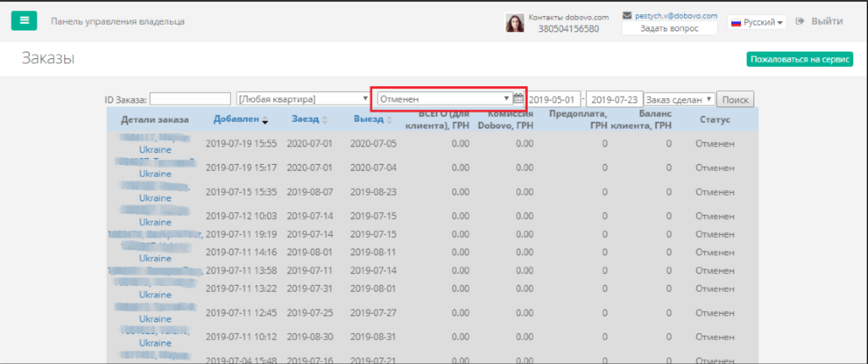Click the Заезд column header link
The image size is (868, 364).
(305, 119)
